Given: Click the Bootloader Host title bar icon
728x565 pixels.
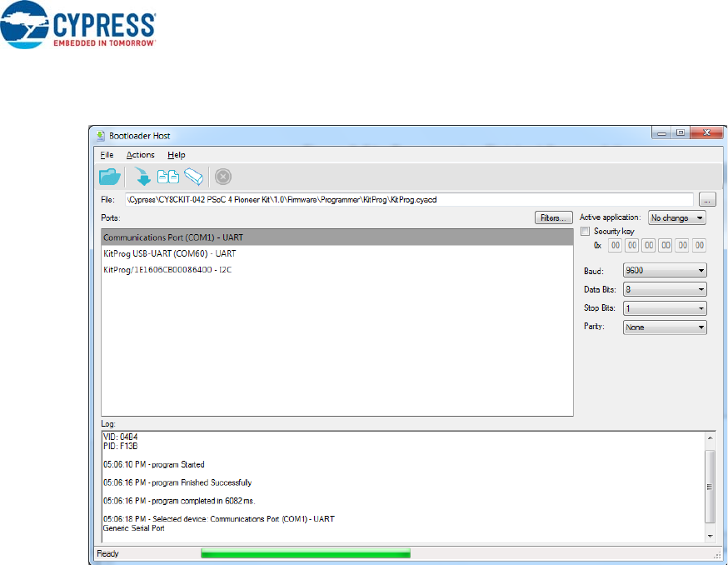Looking at the screenshot, I should [101, 134].
